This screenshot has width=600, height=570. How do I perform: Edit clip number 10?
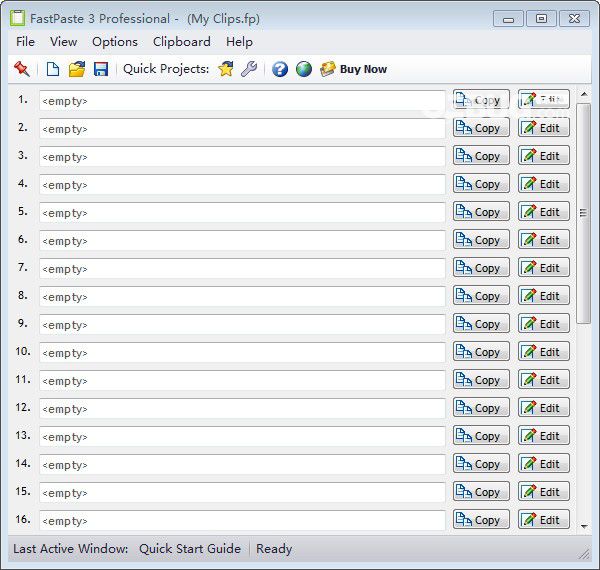pyautogui.click(x=544, y=351)
